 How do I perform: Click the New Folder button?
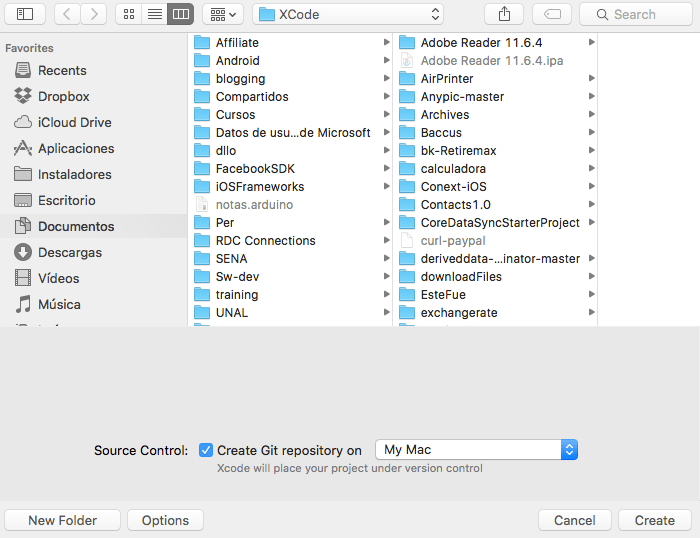click(x=62, y=520)
